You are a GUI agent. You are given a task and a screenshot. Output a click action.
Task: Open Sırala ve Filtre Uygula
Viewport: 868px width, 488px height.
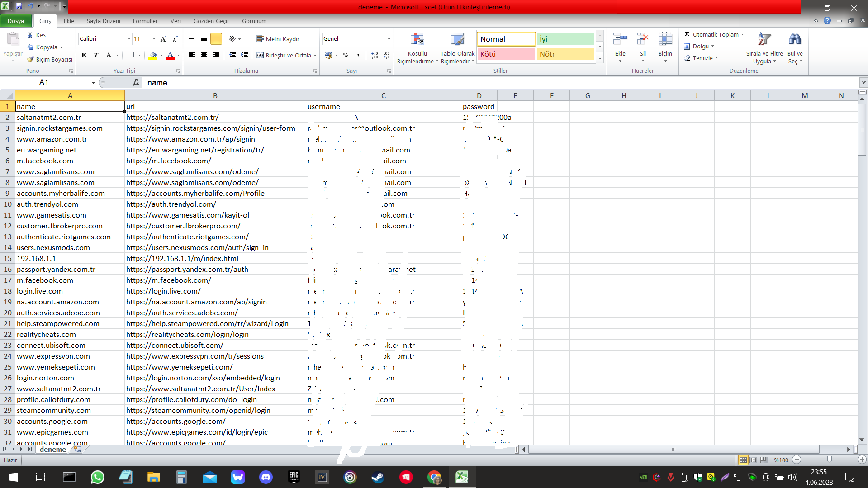(764, 48)
